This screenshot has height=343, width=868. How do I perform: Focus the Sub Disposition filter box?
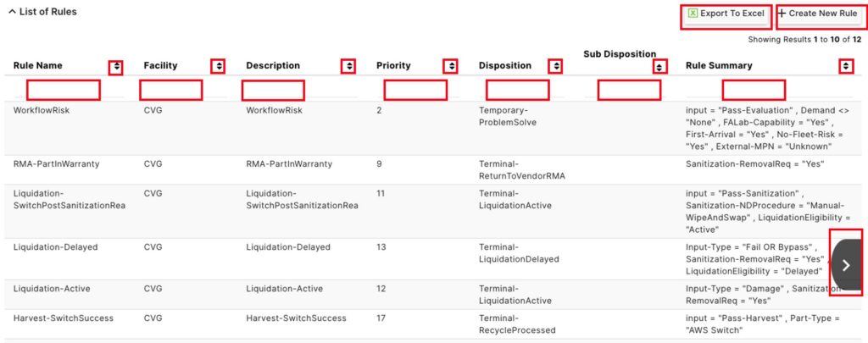click(x=629, y=90)
